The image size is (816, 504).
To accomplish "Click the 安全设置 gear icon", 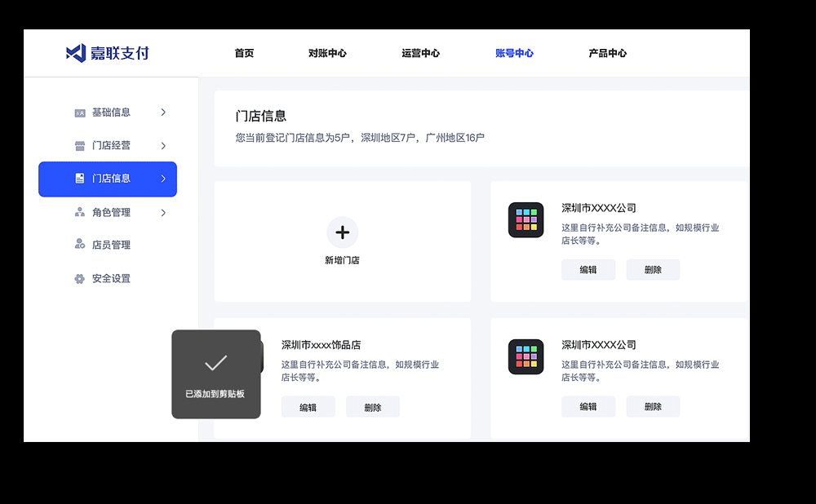I will [80, 279].
